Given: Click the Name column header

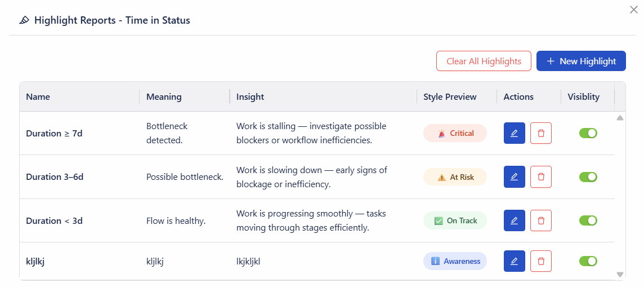Looking at the screenshot, I should point(38,96).
